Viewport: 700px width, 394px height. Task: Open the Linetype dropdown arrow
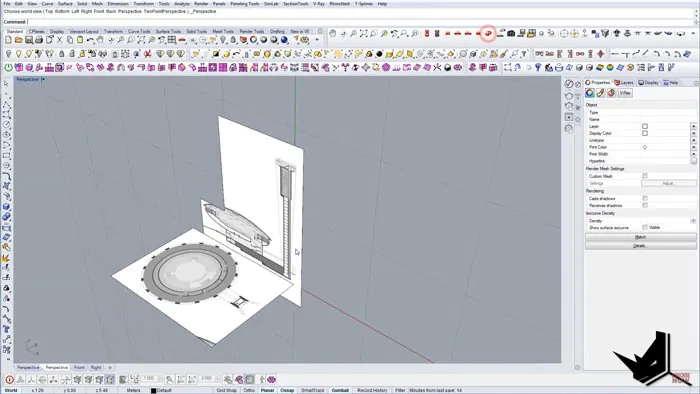click(693, 140)
